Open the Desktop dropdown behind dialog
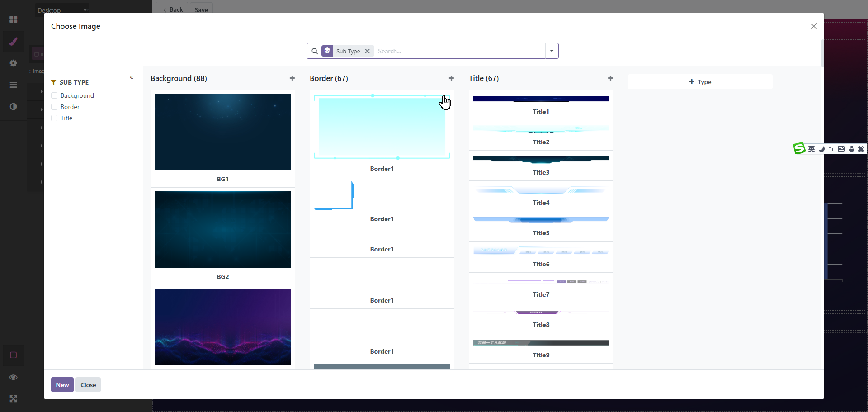This screenshot has width=868, height=412. pos(62,10)
